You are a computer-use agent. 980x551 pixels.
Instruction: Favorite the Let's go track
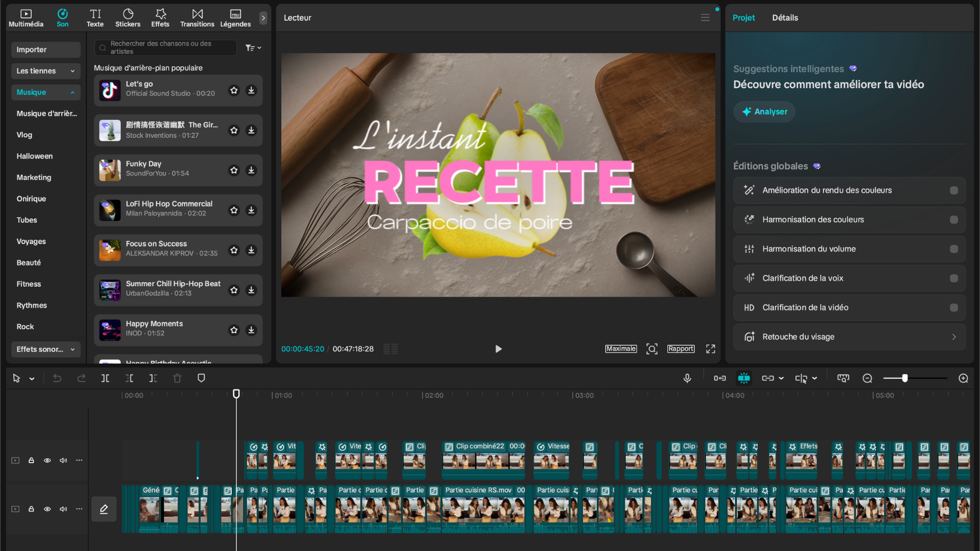pos(234,90)
